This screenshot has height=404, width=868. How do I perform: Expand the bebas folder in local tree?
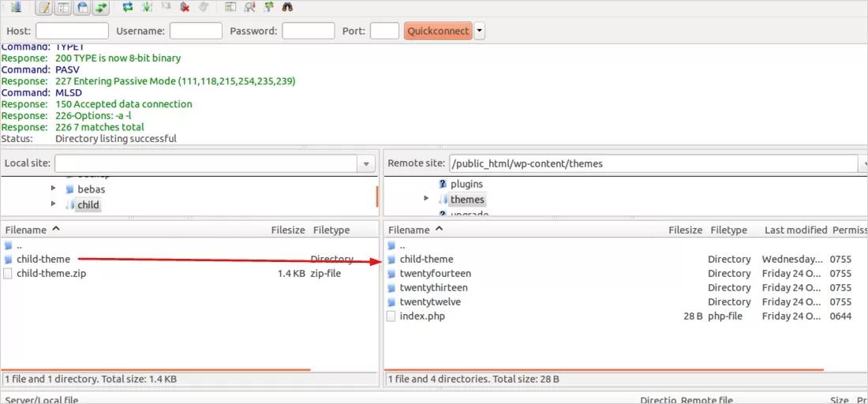coord(54,189)
